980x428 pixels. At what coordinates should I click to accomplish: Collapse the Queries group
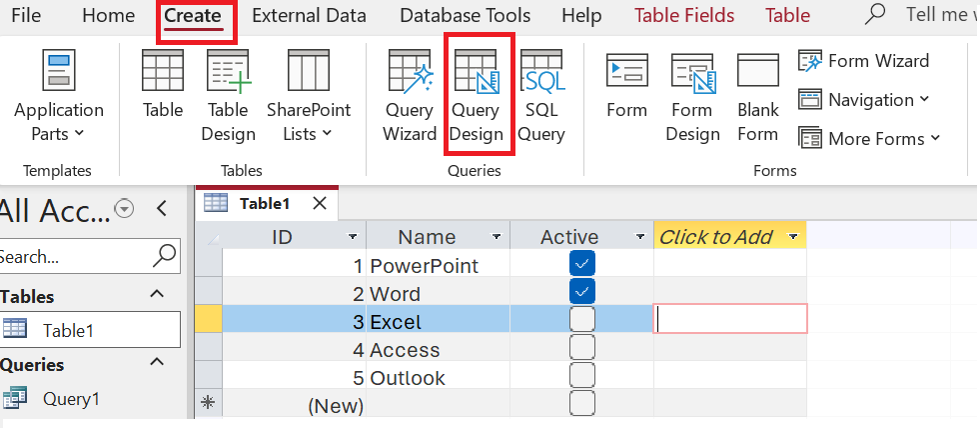point(158,362)
